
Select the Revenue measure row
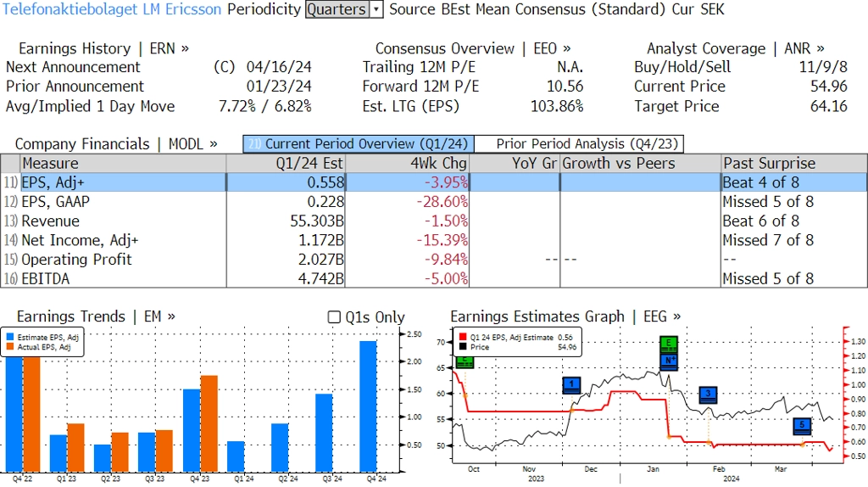coord(434,221)
